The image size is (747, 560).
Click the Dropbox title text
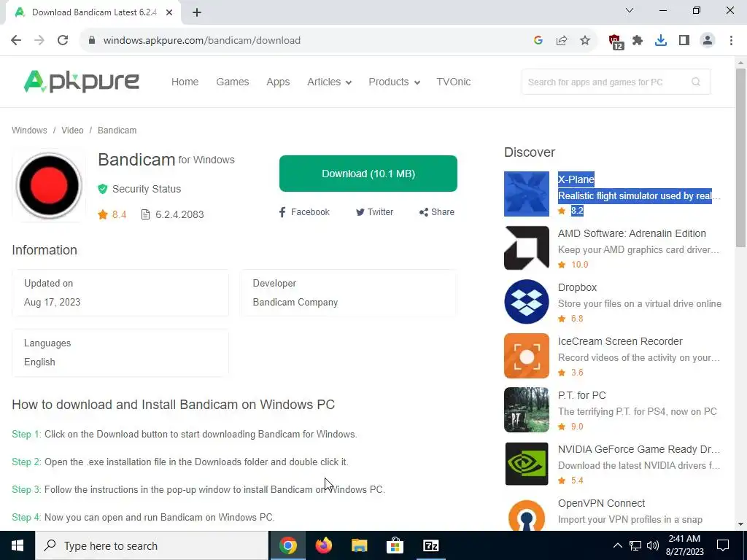pos(578,287)
